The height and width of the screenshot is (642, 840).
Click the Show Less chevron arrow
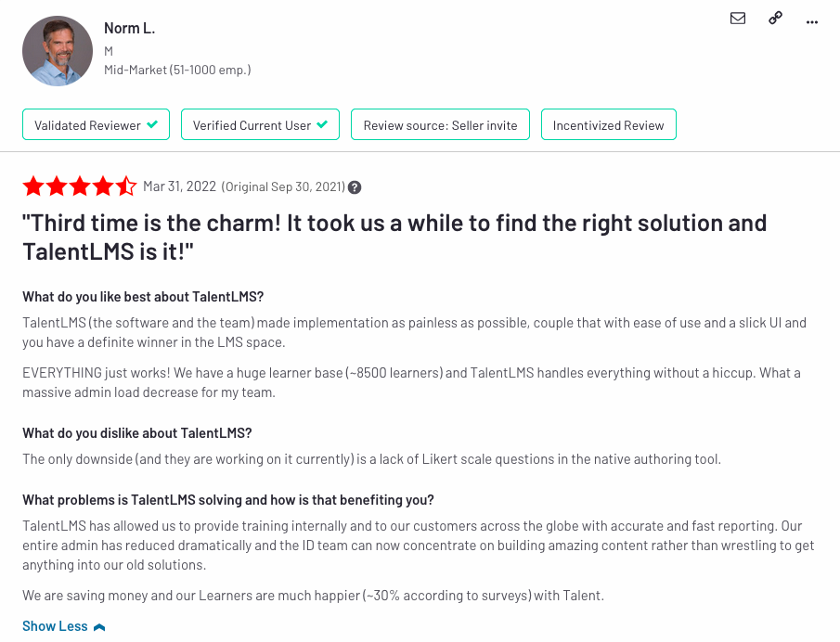point(99,627)
